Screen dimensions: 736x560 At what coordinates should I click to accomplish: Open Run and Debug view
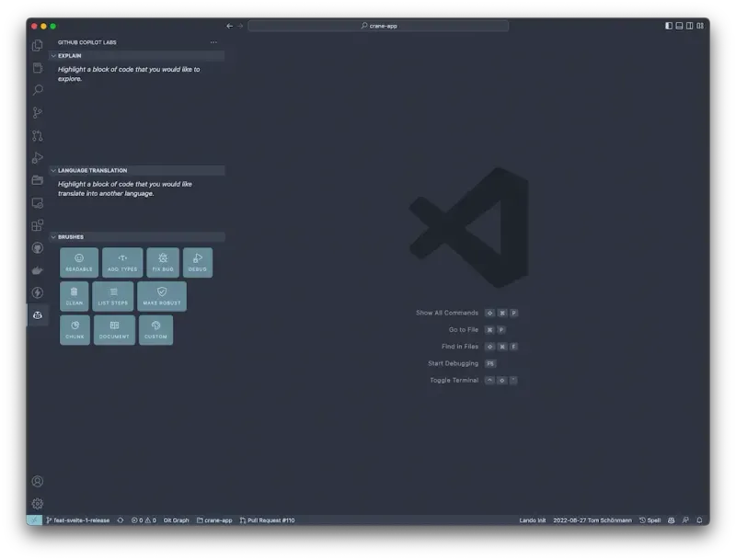point(38,158)
